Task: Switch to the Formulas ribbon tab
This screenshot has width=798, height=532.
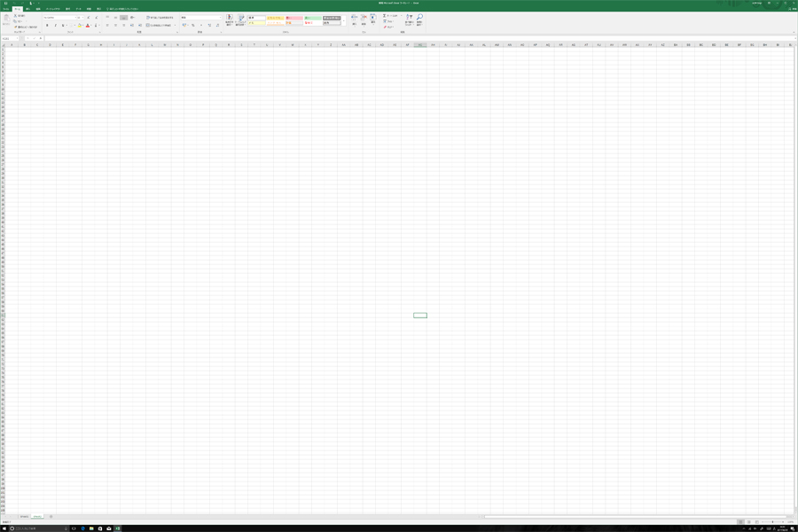Action: click(x=67, y=9)
